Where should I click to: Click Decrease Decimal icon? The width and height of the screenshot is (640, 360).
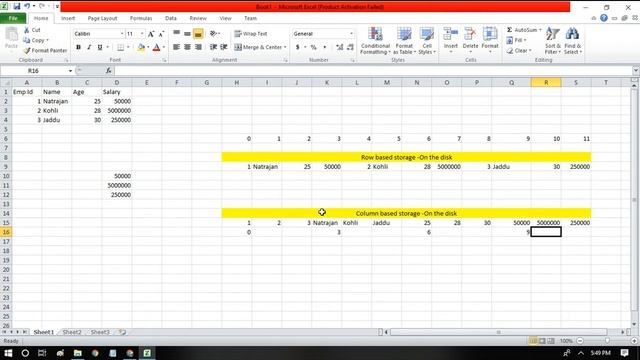(350, 47)
